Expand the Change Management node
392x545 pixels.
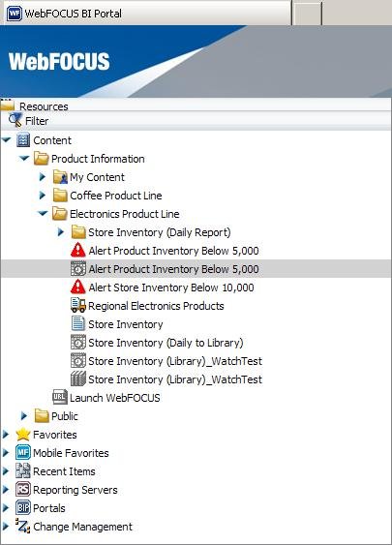6,527
